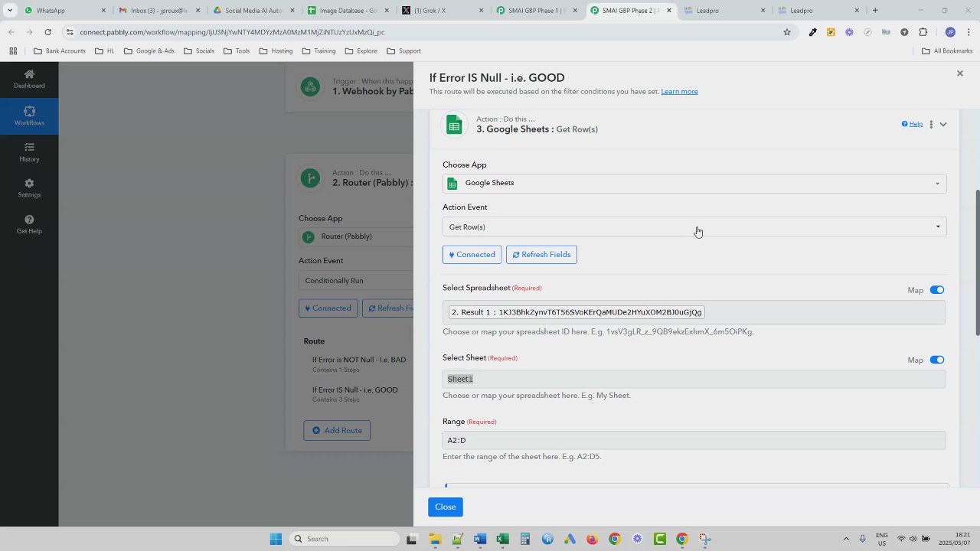Screen dimensions: 980x551
Task: Open Word from the taskbar
Action: pyautogui.click(x=479, y=539)
